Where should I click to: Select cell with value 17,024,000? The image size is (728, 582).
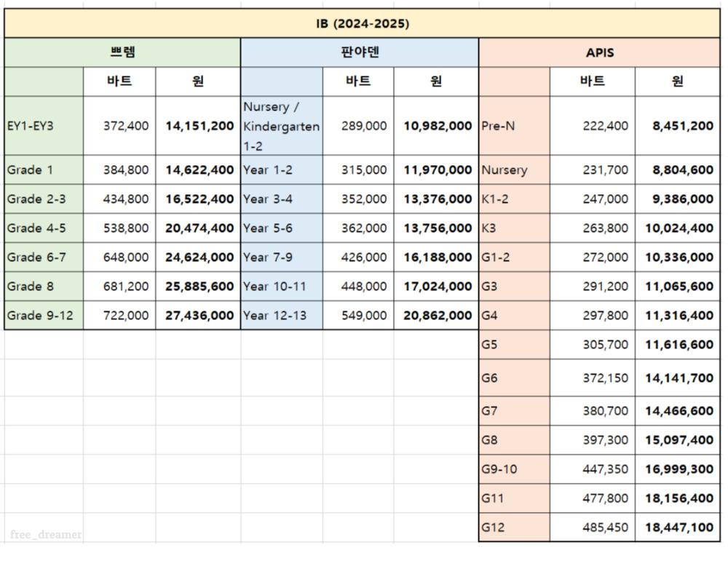436,287
